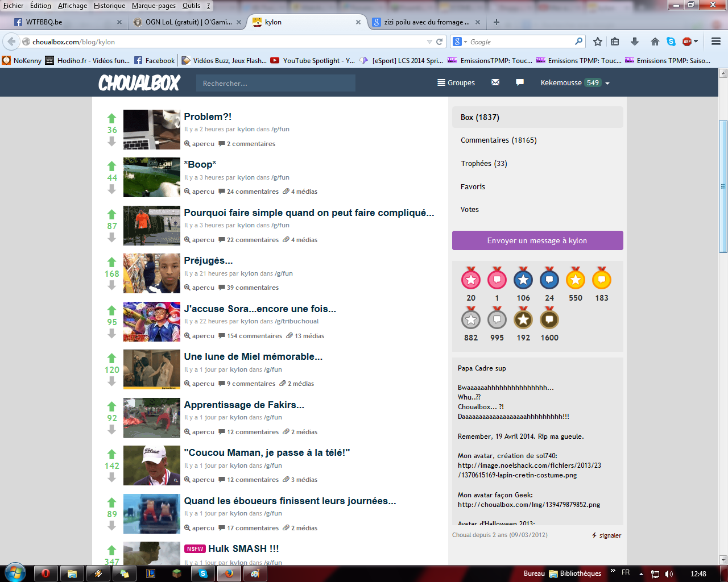
Task: Open the Google search engine dropdown
Action: click(x=460, y=41)
